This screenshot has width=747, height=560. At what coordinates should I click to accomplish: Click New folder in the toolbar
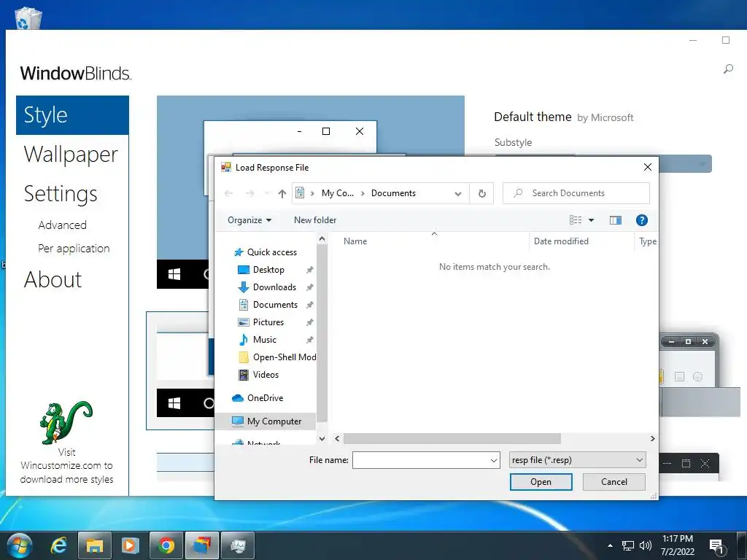pos(315,220)
